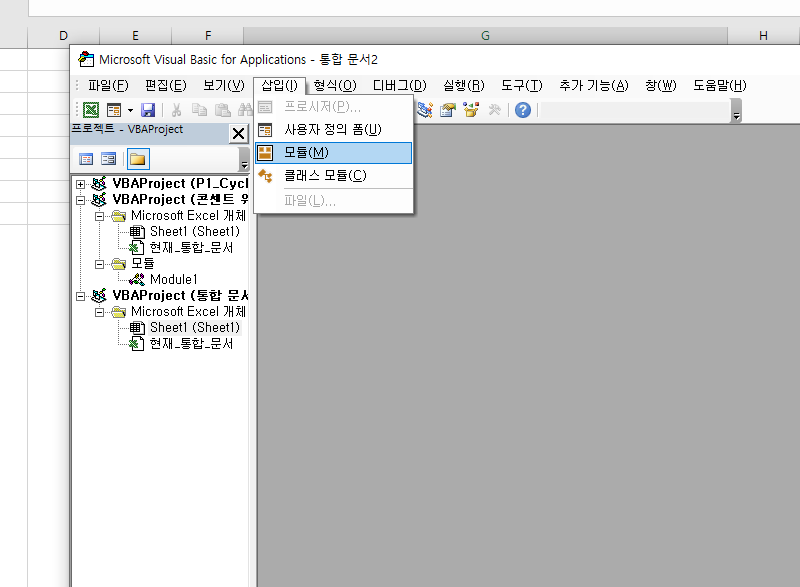Close the Project - VBAProject pane

[238, 134]
